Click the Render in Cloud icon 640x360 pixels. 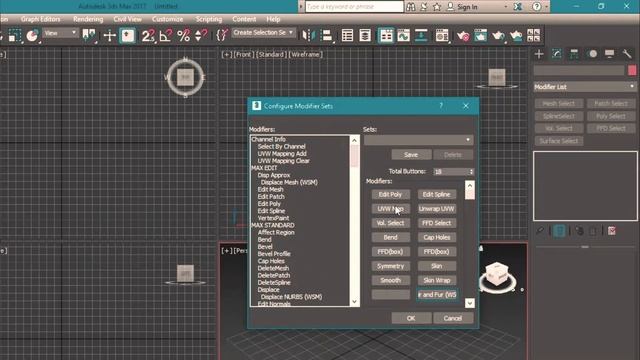(516, 36)
